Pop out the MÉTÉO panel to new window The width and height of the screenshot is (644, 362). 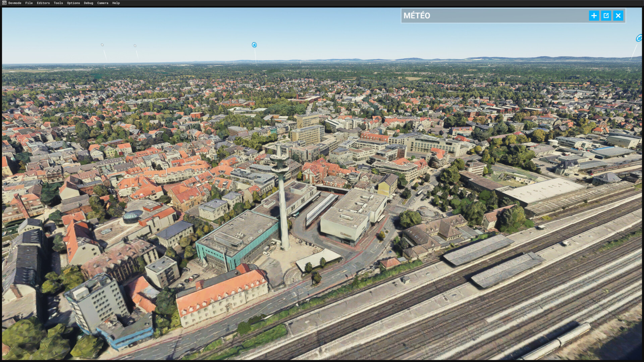point(606,15)
